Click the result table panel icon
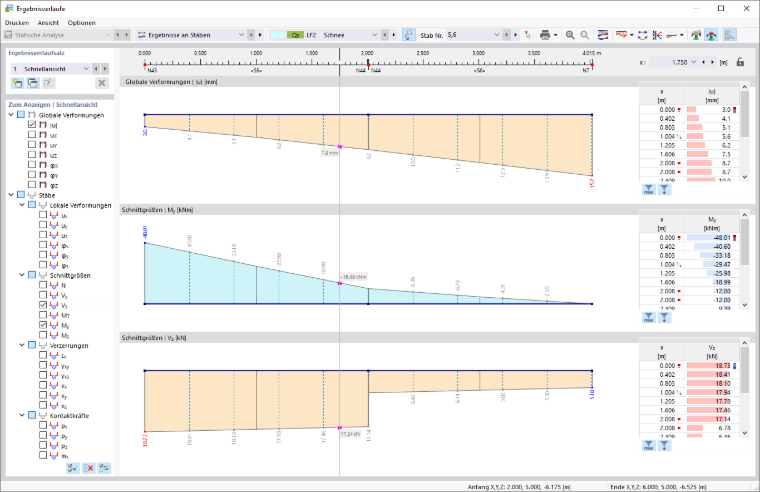760x492 pixels. [x=729, y=35]
